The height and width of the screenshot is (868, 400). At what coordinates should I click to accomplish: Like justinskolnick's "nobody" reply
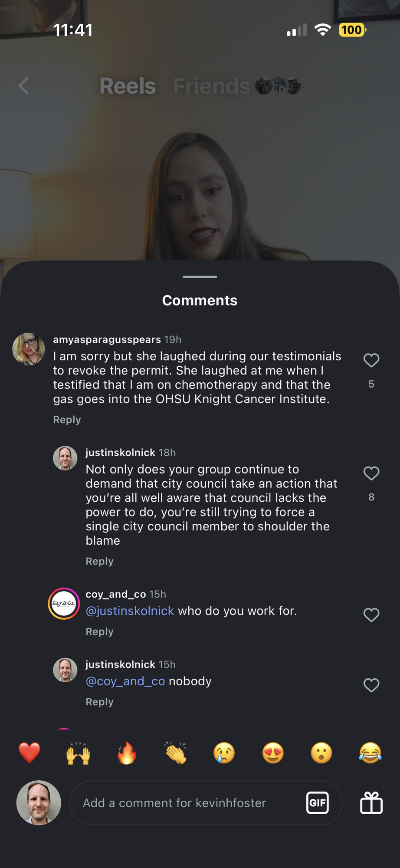coord(371,685)
